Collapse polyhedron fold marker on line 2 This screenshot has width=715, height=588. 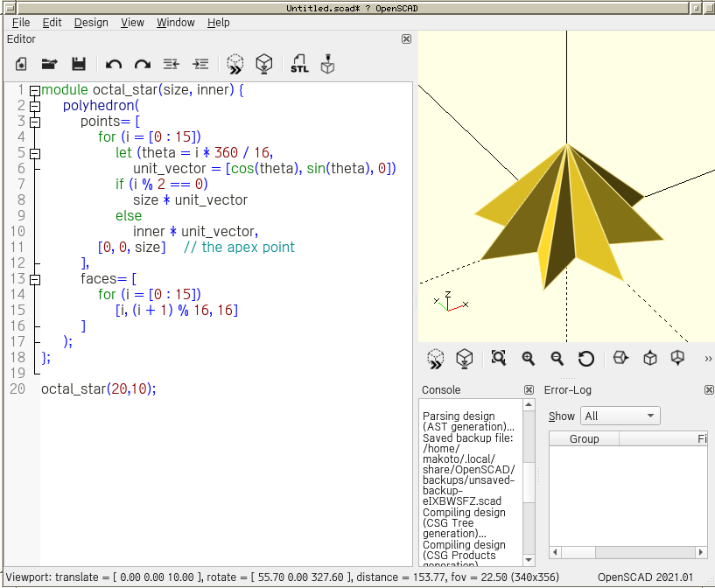35,107
